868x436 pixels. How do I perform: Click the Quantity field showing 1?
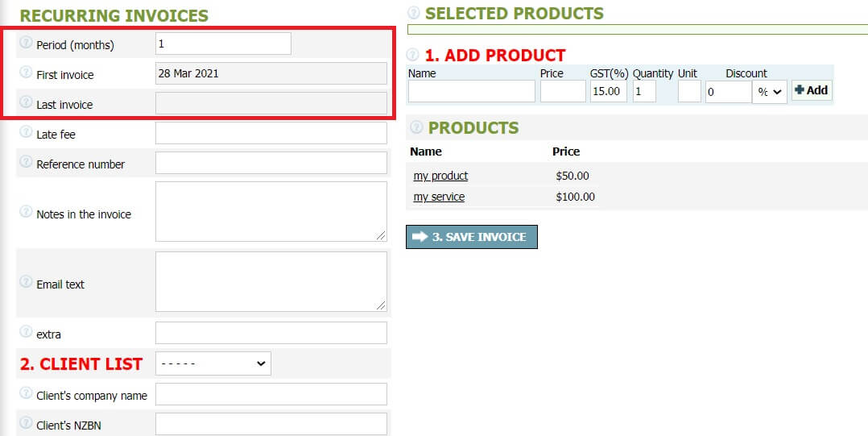[644, 91]
